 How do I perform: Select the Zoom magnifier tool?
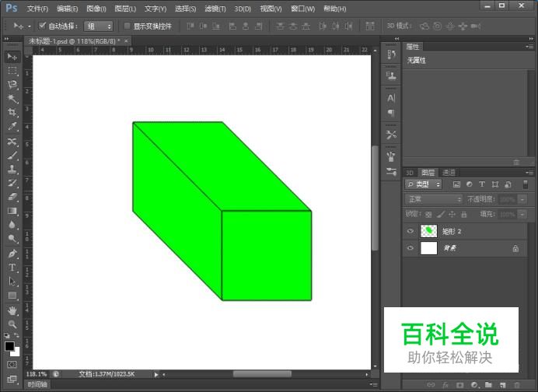[12, 324]
